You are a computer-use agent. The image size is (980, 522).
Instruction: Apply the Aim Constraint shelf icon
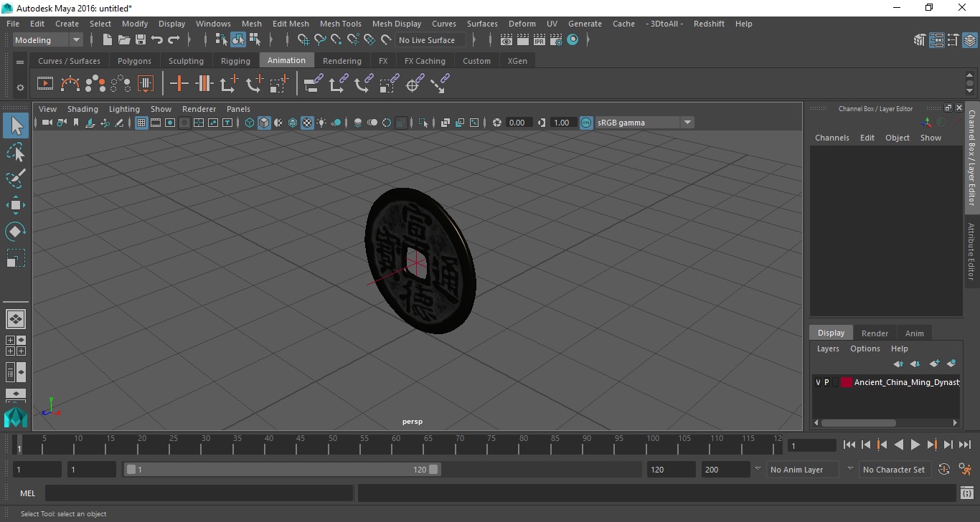pos(413,84)
